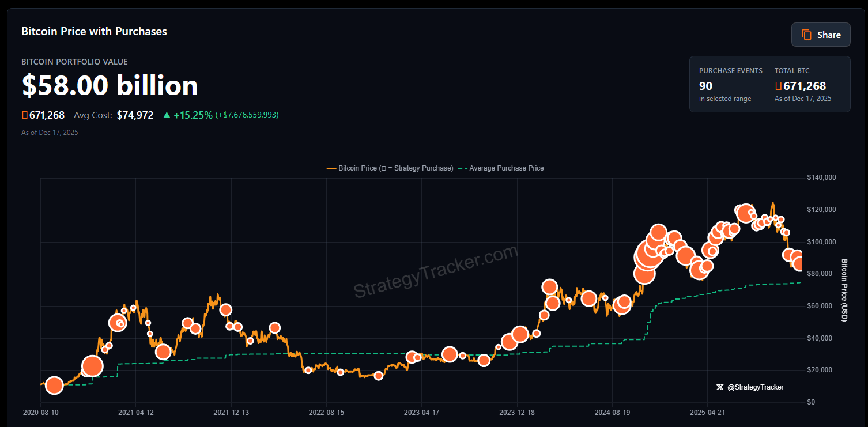Screen dimensions: 868x427
Task: Click the Avg Cost value $74,972
Action: 135,115
